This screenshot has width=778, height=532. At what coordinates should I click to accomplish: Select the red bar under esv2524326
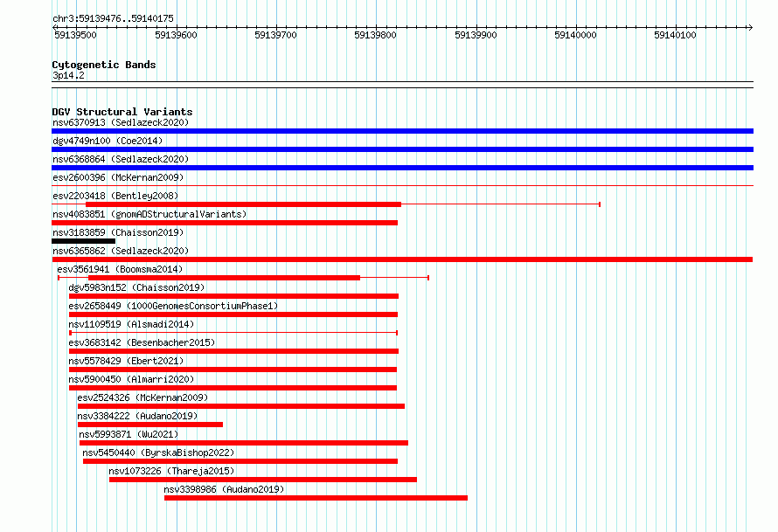(241, 406)
